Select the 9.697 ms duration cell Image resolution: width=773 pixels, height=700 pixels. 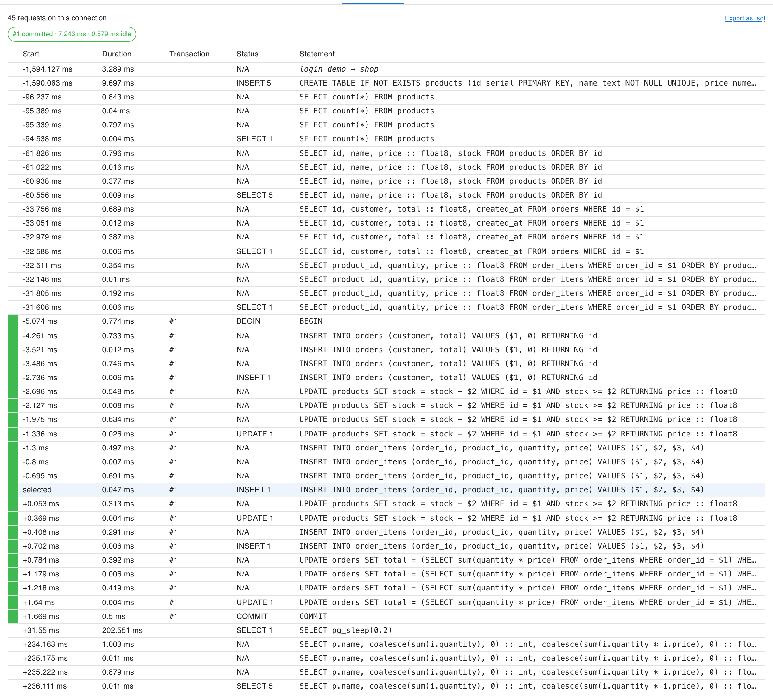coord(118,83)
